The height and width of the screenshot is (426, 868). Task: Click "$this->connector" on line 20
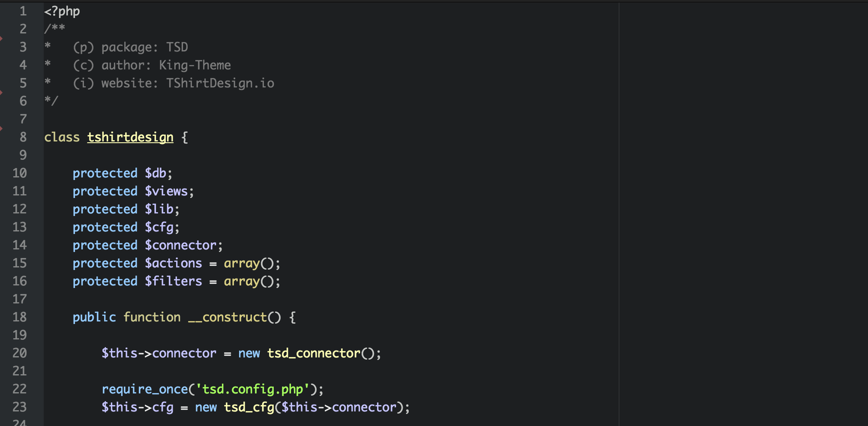(159, 353)
